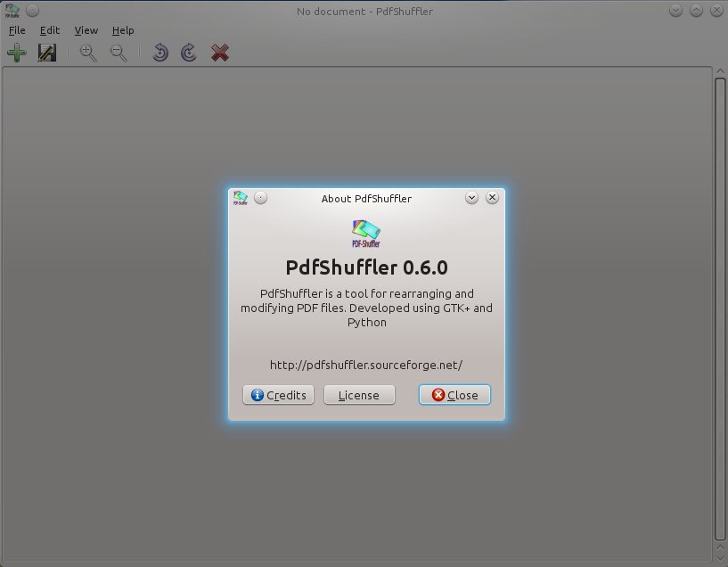This screenshot has width=728, height=567.
Task: Click the 'No document - PdfShuffler' window title
Action: point(364,12)
